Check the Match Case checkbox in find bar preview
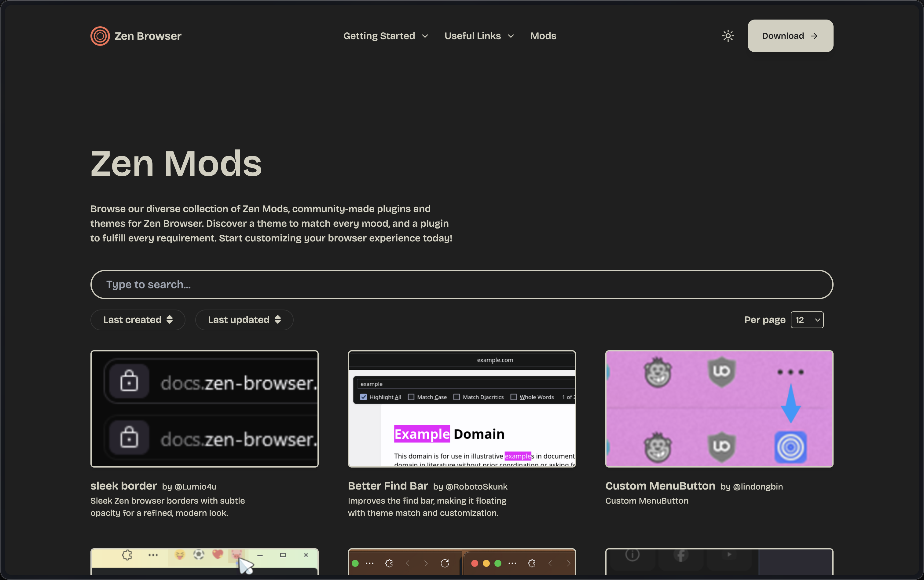This screenshot has height=580, width=924. pos(411,397)
